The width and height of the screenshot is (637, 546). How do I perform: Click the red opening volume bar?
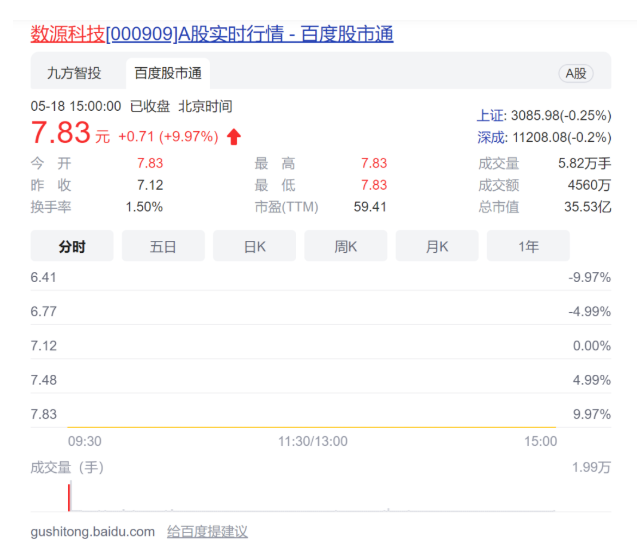[69, 497]
